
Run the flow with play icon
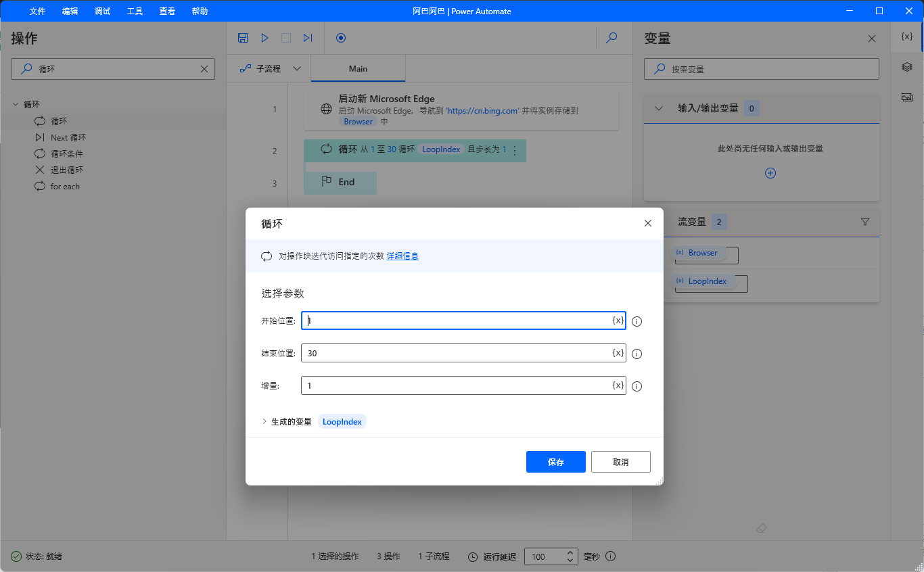click(x=264, y=38)
